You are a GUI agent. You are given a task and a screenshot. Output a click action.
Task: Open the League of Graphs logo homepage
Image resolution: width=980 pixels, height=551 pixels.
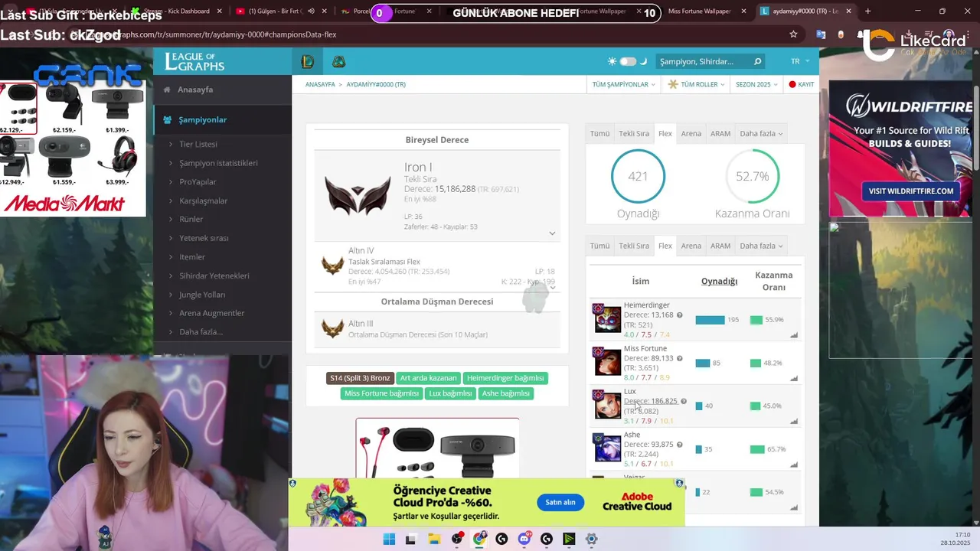(x=194, y=62)
